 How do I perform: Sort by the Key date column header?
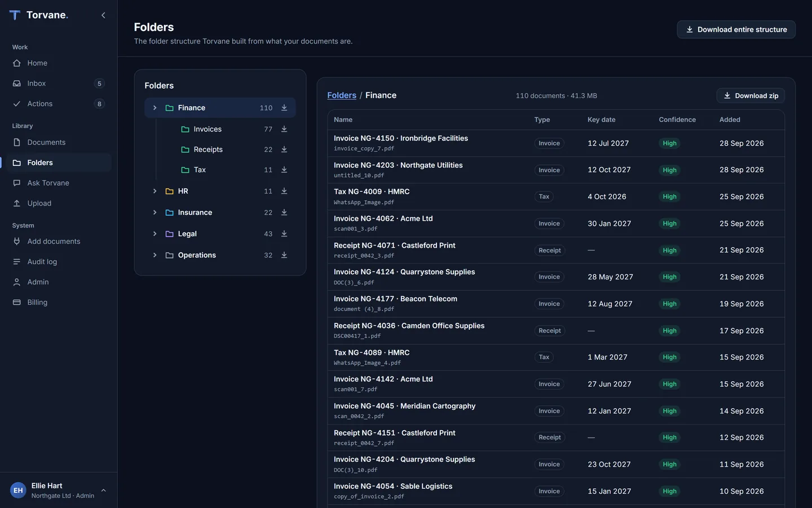601,120
